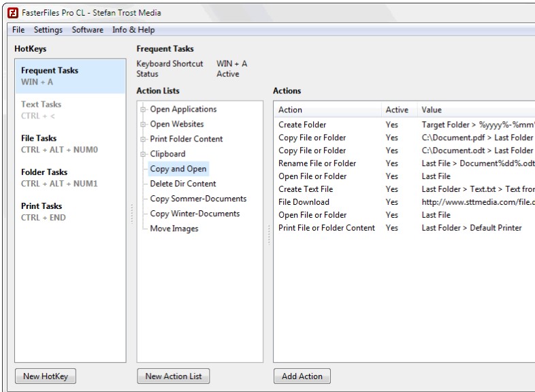Select the File Download action row

click(304, 202)
